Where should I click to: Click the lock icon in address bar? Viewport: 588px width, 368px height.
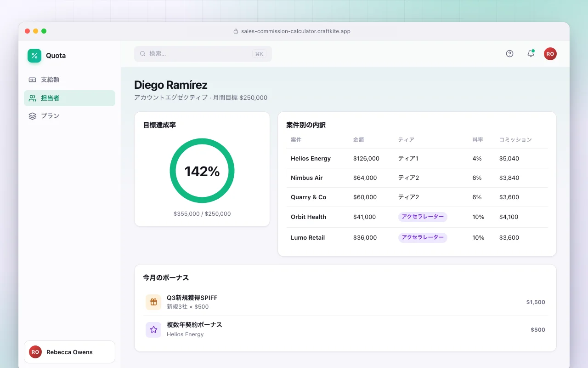(x=236, y=31)
